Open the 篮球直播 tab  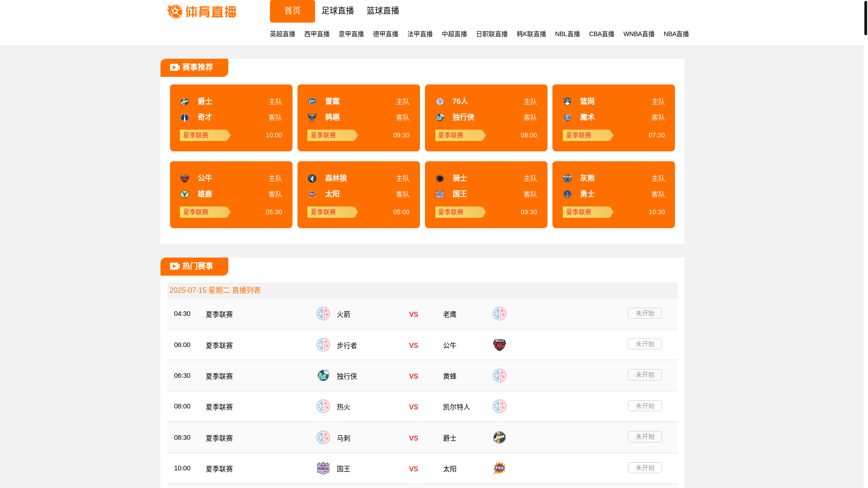click(x=383, y=11)
